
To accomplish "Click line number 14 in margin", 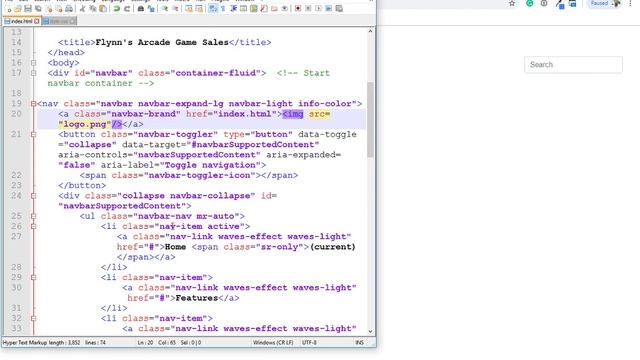I will coord(16,42).
